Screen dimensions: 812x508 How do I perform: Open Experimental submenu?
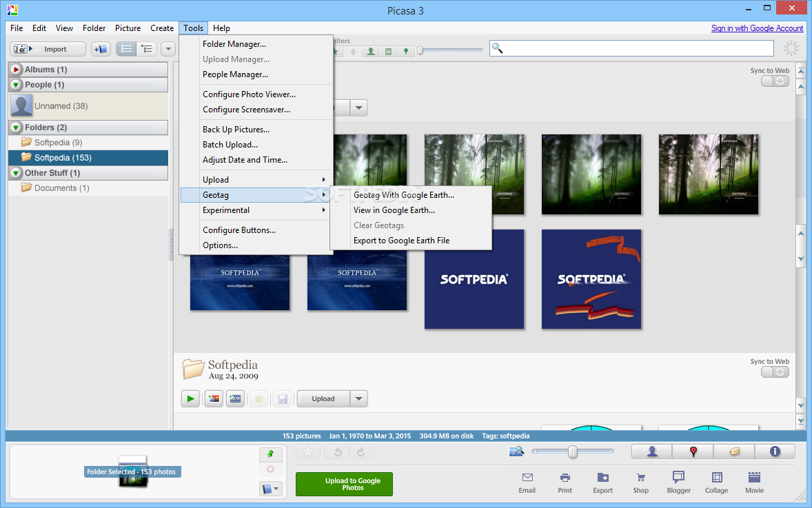pos(255,210)
